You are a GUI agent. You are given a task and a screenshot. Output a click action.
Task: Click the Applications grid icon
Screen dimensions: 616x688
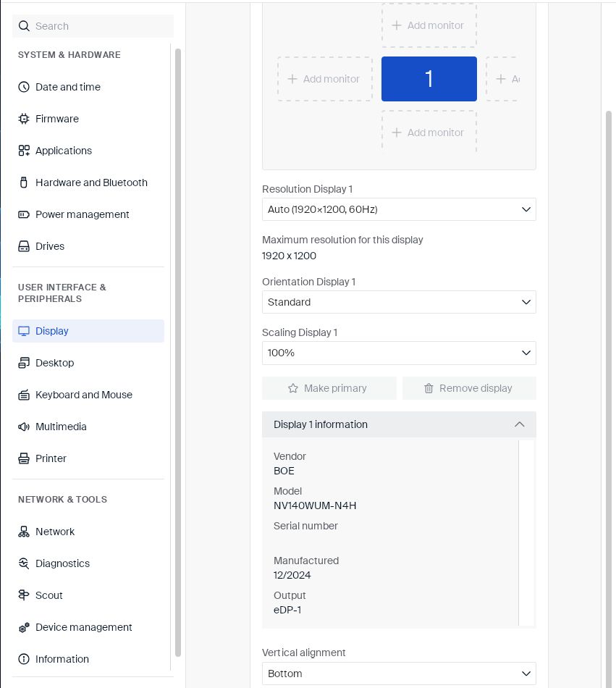coord(24,151)
